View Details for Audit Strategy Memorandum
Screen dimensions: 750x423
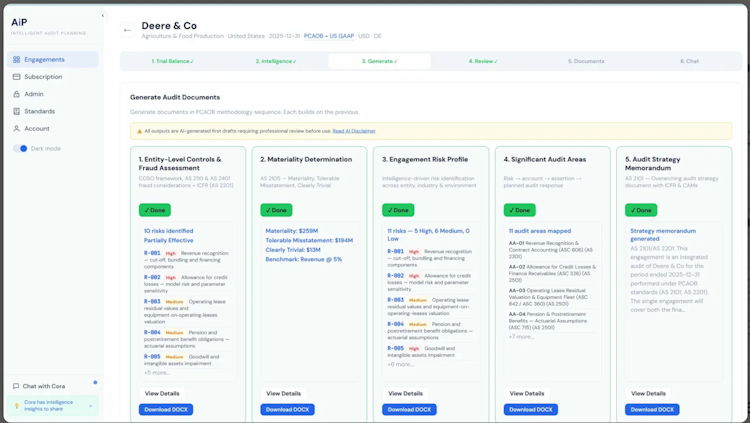[648, 393]
